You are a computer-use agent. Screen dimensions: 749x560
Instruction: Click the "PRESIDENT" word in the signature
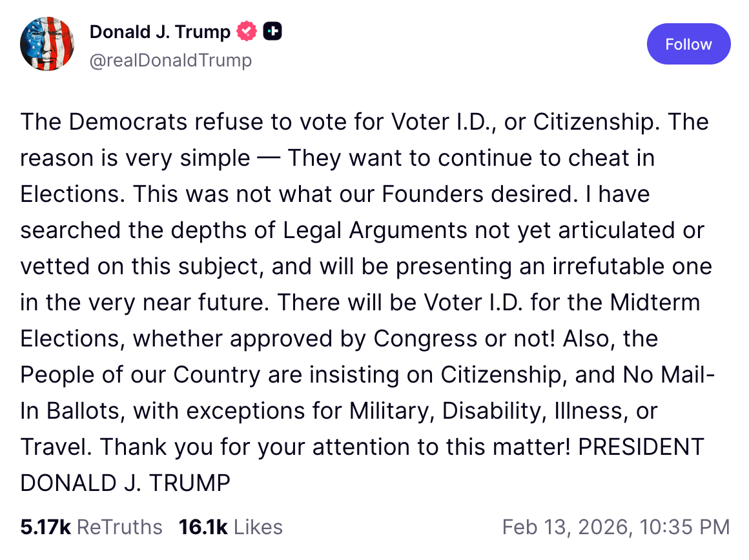point(641,447)
